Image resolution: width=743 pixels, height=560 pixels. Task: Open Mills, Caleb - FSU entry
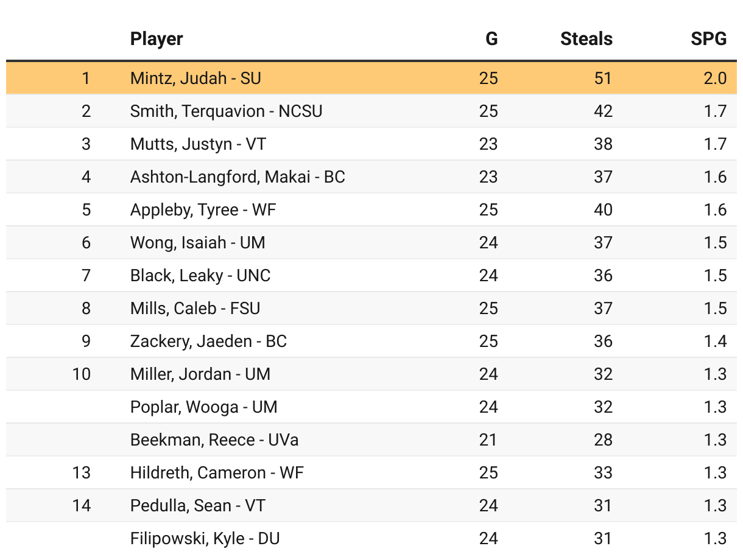point(195,308)
